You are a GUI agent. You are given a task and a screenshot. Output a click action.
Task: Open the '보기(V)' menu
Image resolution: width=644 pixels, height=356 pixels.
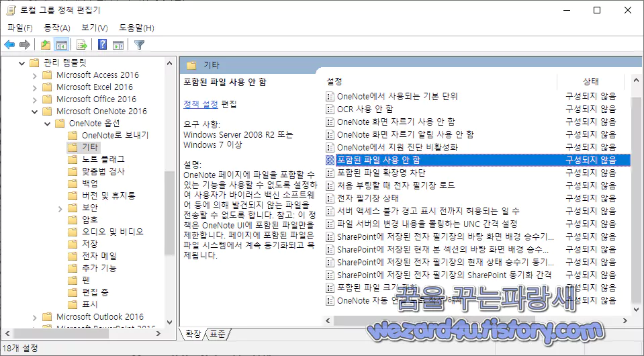[x=95, y=28]
